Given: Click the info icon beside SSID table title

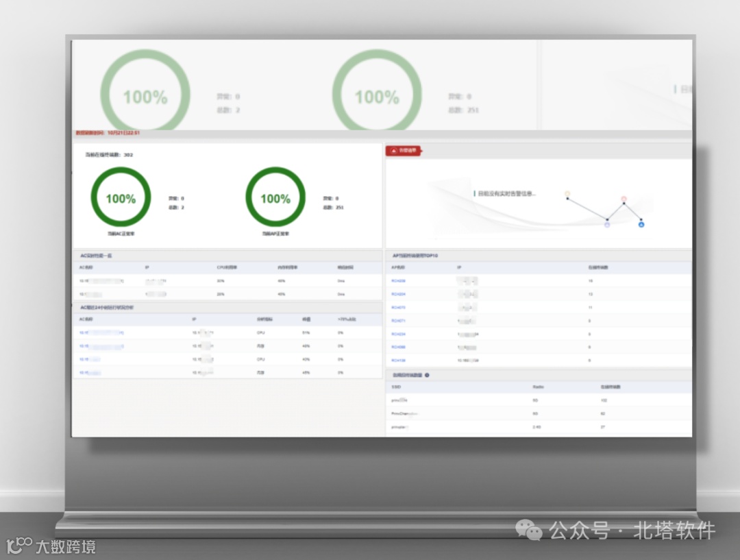Looking at the screenshot, I should coord(427,376).
